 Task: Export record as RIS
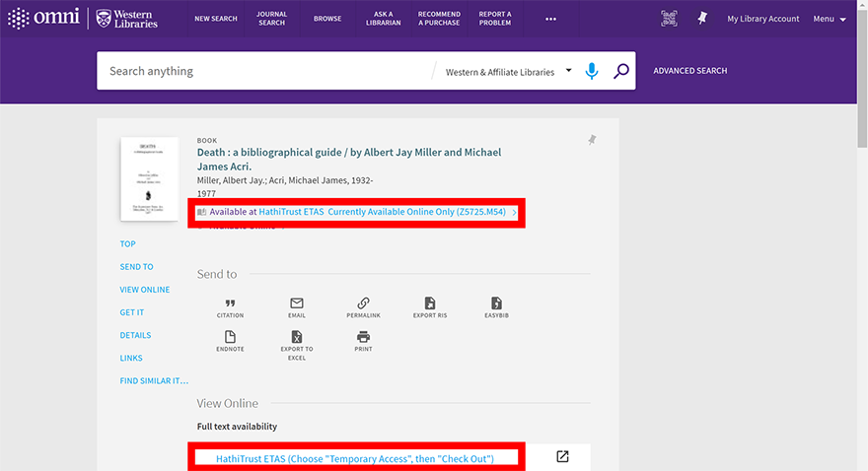430,307
